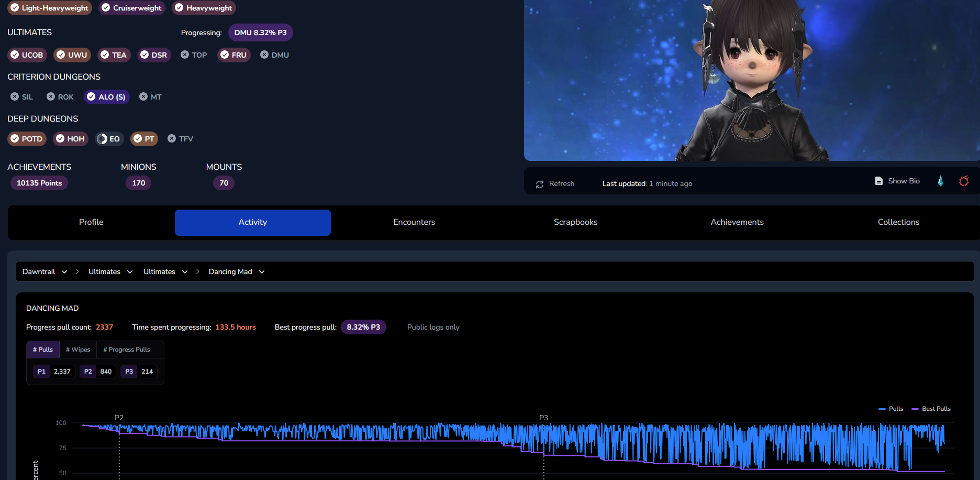Image resolution: width=980 pixels, height=480 pixels.
Task: Click the UWU checkmark icon
Action: (x=61, y=55)
